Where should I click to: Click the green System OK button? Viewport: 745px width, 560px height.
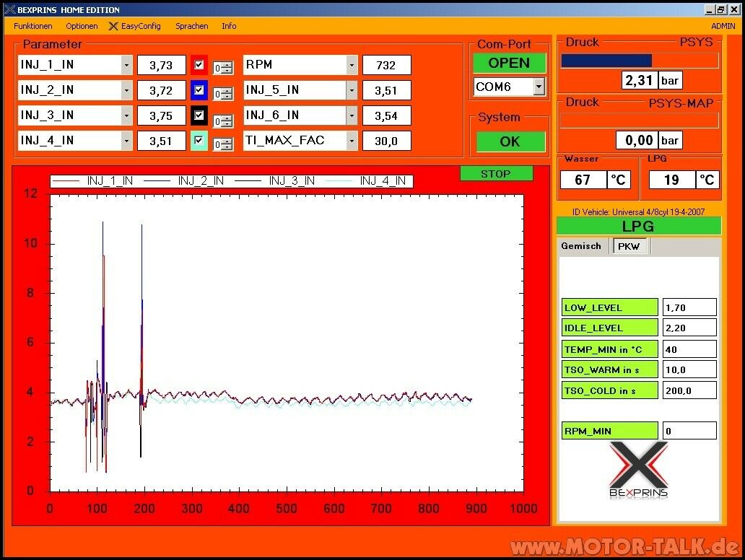coord(510,141)
